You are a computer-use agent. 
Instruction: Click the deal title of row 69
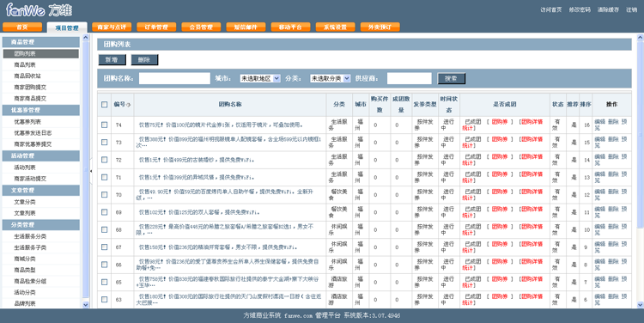tap(199, 212)
